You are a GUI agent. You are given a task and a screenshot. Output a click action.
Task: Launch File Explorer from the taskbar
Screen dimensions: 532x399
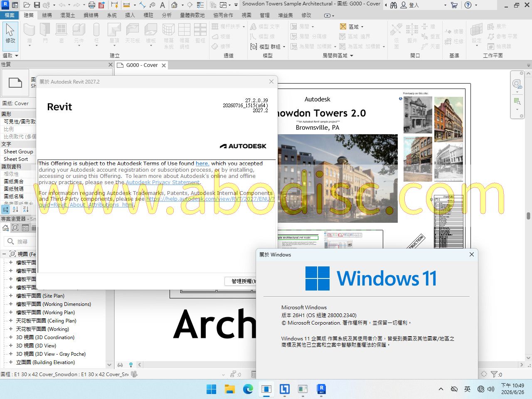click(x=230, y=389)
